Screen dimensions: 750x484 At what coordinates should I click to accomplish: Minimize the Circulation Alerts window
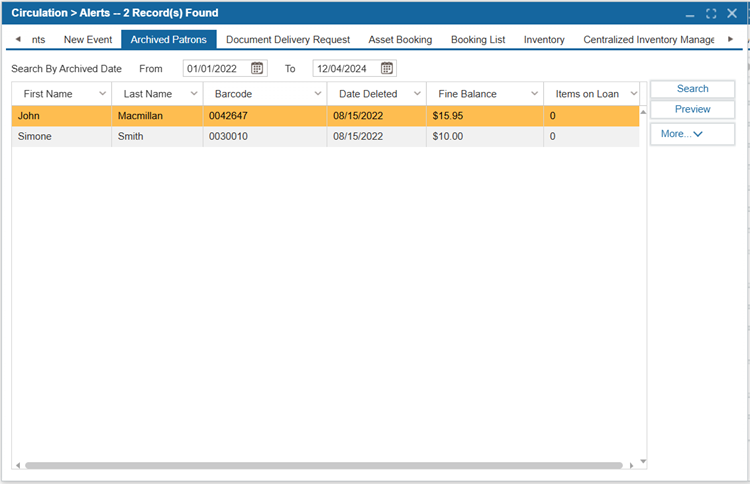[690, 14]
